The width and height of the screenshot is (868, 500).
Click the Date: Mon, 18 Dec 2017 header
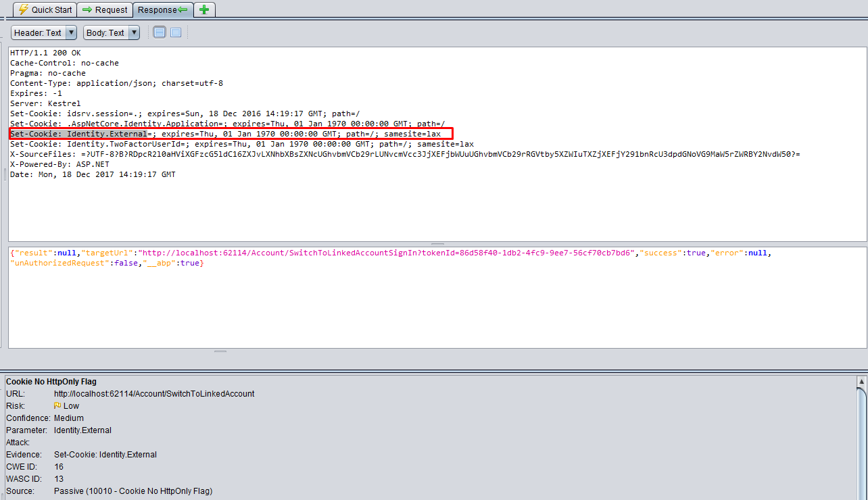click(x=93, y=174)
